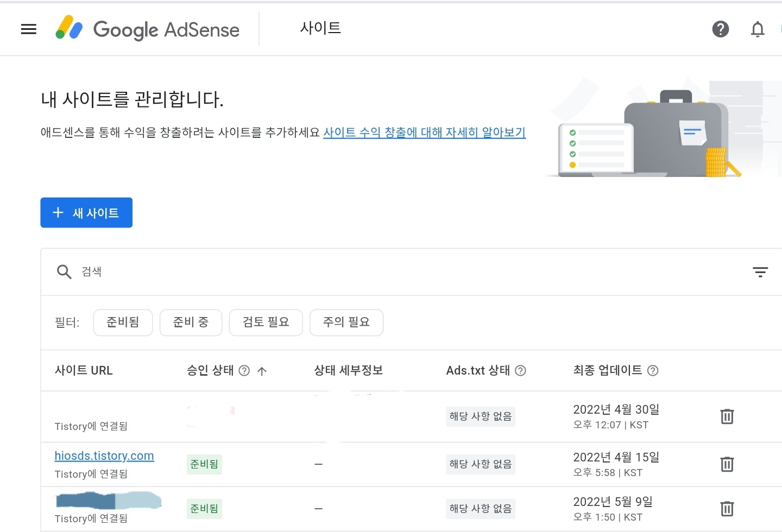Delete the site updated 2022년 5월 9일
The height and width of the screenshot is (532, 782).
tap(727, 509)
